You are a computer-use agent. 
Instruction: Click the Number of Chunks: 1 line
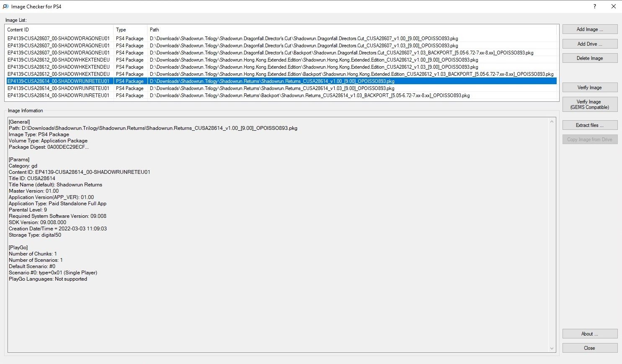33,254
